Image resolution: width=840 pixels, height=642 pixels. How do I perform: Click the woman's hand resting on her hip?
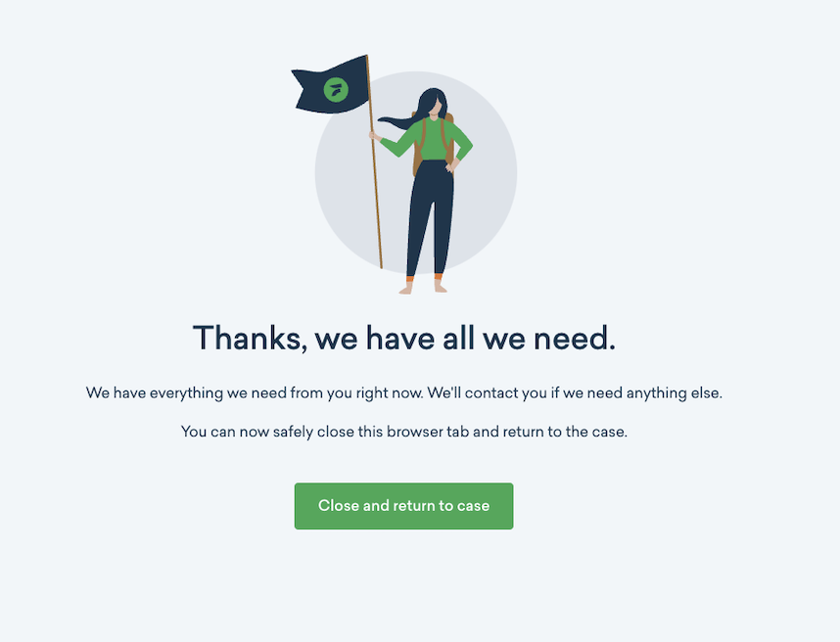(451, 166)
